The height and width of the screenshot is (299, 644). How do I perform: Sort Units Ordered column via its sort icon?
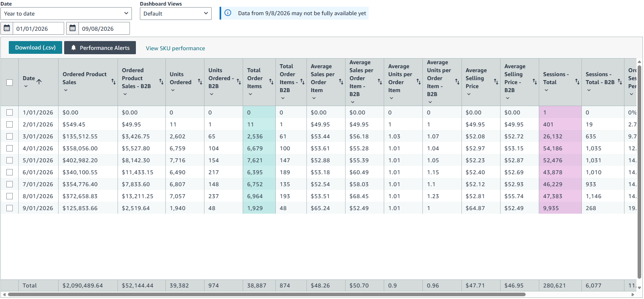[x=200, y=82]
